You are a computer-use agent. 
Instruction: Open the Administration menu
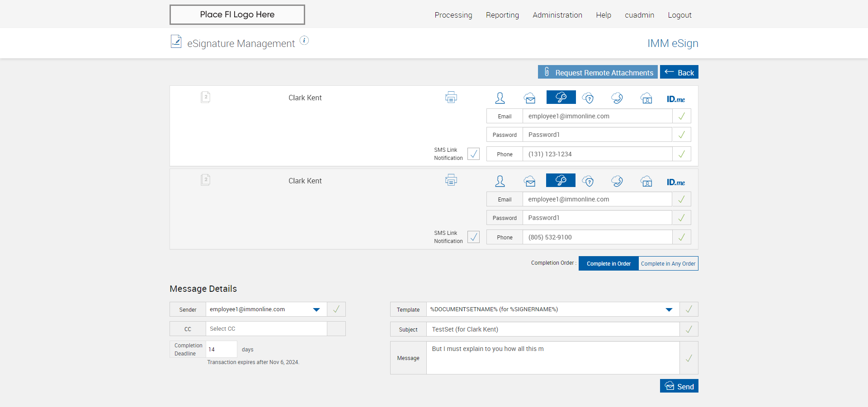[x=557, y=15]
